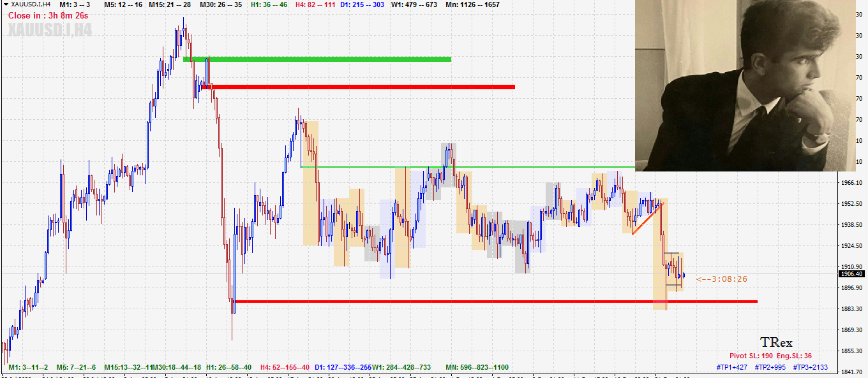The height and width of the screenshot is (378, 868).
Task: Click the green 'H1: 36 -- 46' label
Action: (269, 4)
